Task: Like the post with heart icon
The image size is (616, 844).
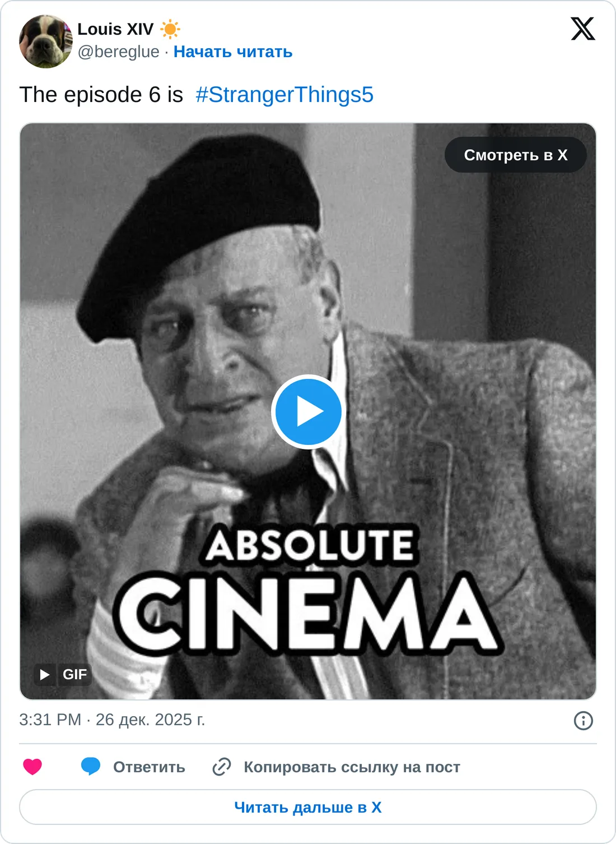Action: click(x=32, y=767)
